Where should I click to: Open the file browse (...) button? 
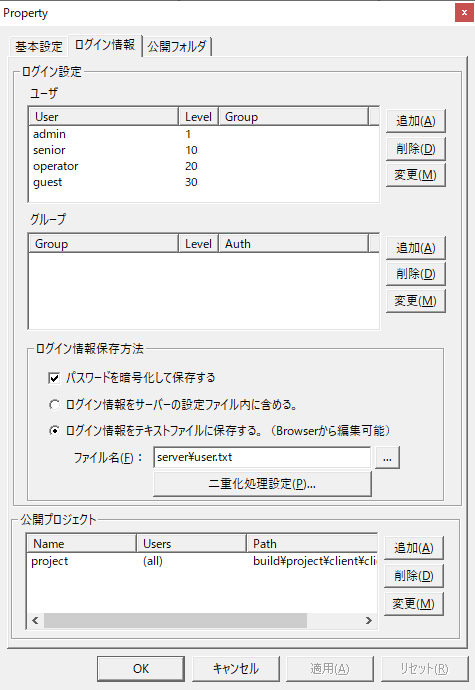coord(387,458)
